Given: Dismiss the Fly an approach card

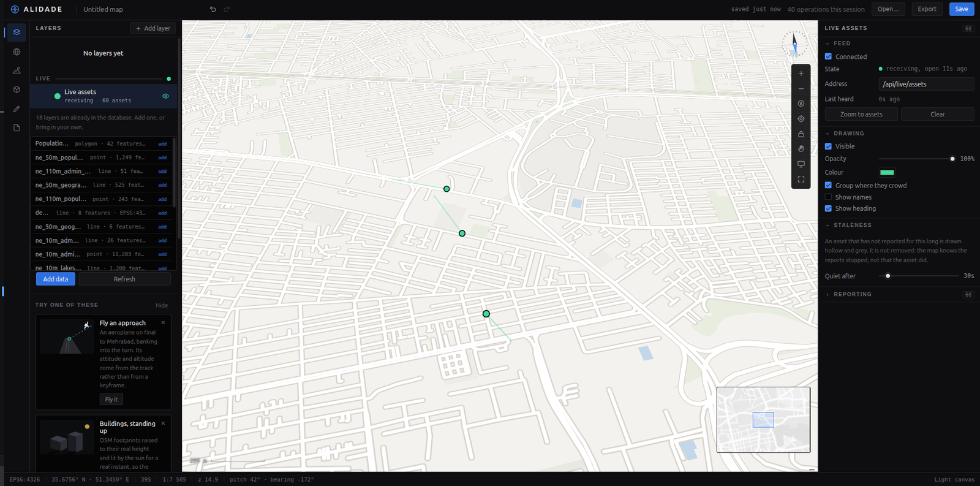Looking at the screenshot, I should click(163, 323).
